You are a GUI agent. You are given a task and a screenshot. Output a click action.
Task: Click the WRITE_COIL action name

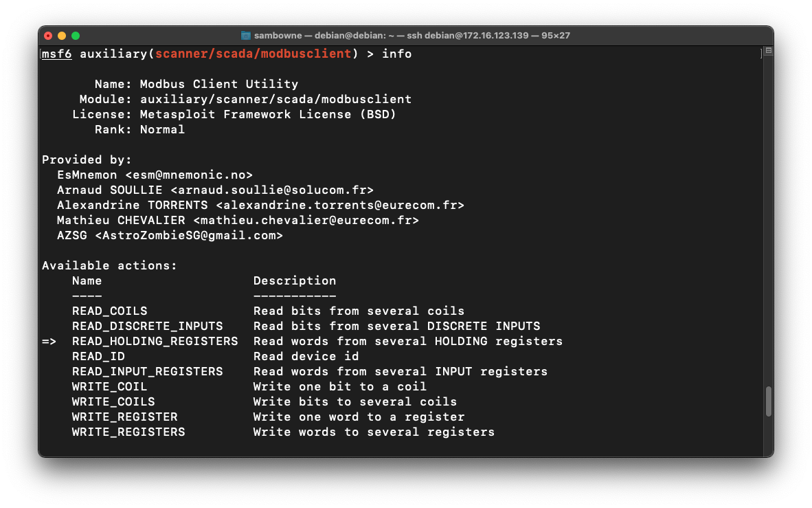[109, 387]
